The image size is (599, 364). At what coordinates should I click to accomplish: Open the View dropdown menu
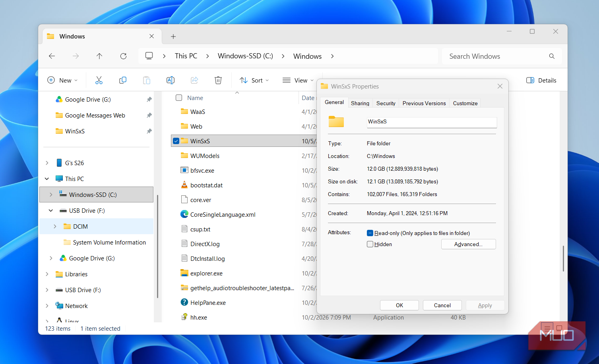pyautogui.click(x=298, y=80)
